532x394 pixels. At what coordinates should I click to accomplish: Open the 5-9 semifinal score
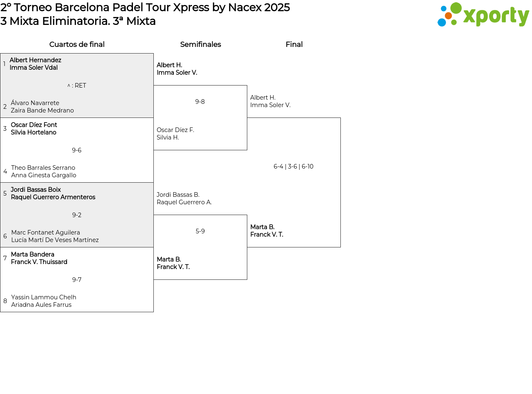[x=200, y=231]
